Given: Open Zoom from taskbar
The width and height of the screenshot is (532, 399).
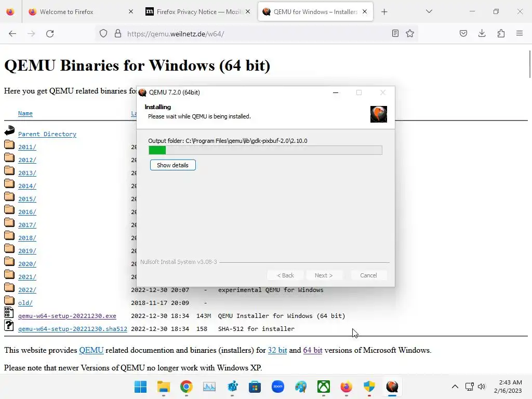Looking at the screenshot, I should 278,387.
